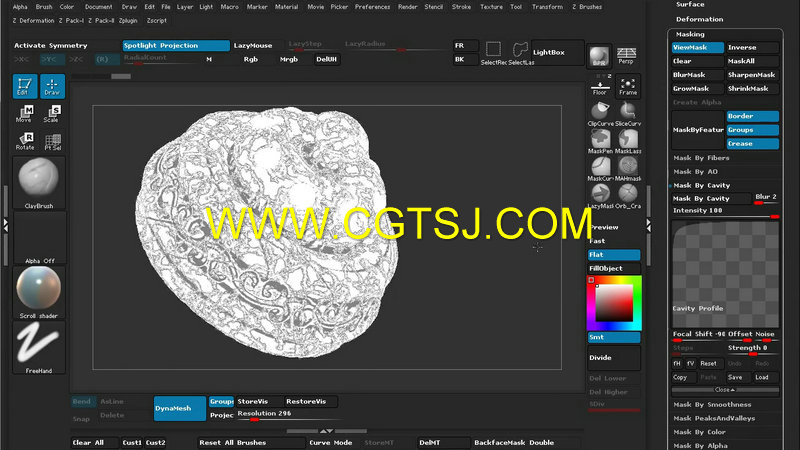Open the Brush menu
Screen dimensions: 800x450
click(x=44, y=7)
